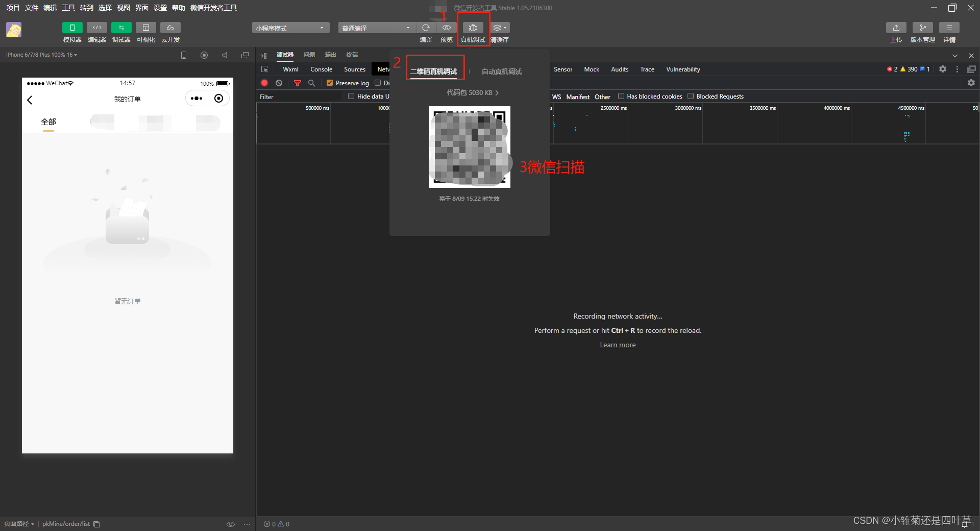This screenshot has height=531, width=980.
Task: Select the 全部 orders tab in simulator
Action: click(x=48, y=122)
